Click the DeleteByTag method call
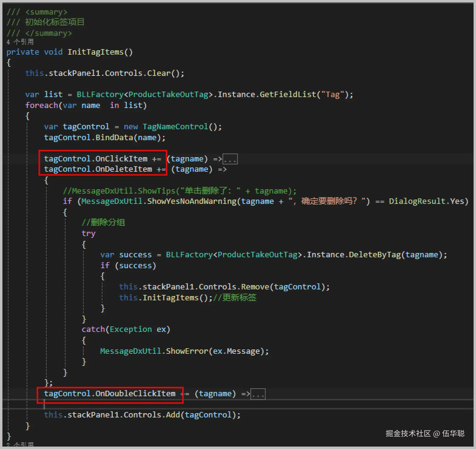 coord(375,255)
